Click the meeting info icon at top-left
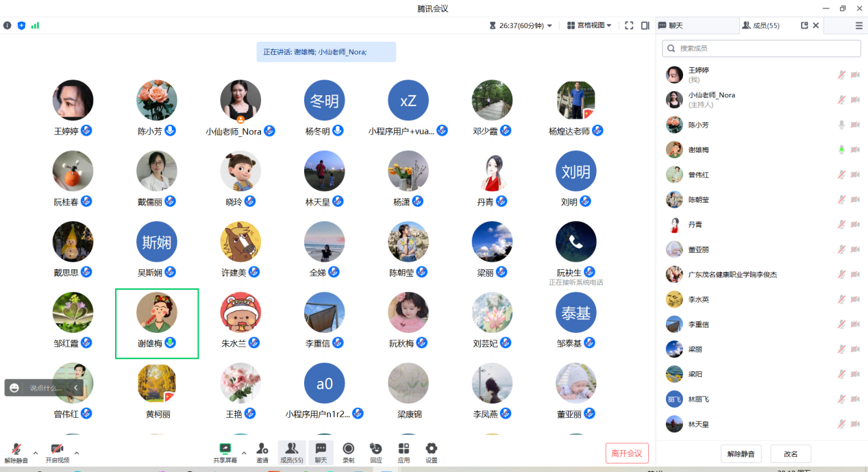The image size is (868, 472). tap(8, 25)
